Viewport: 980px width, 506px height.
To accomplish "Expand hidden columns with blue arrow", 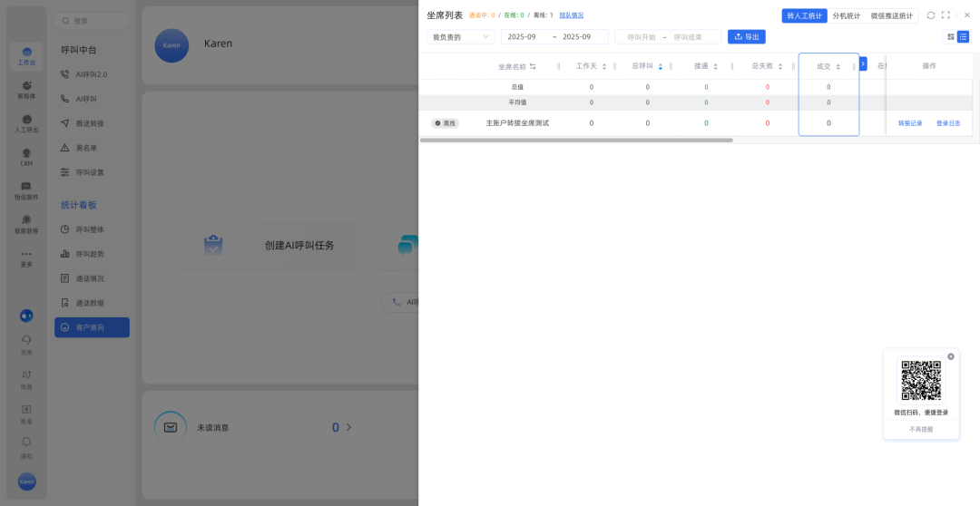I will pyautogui.click(x=863, y=63).
